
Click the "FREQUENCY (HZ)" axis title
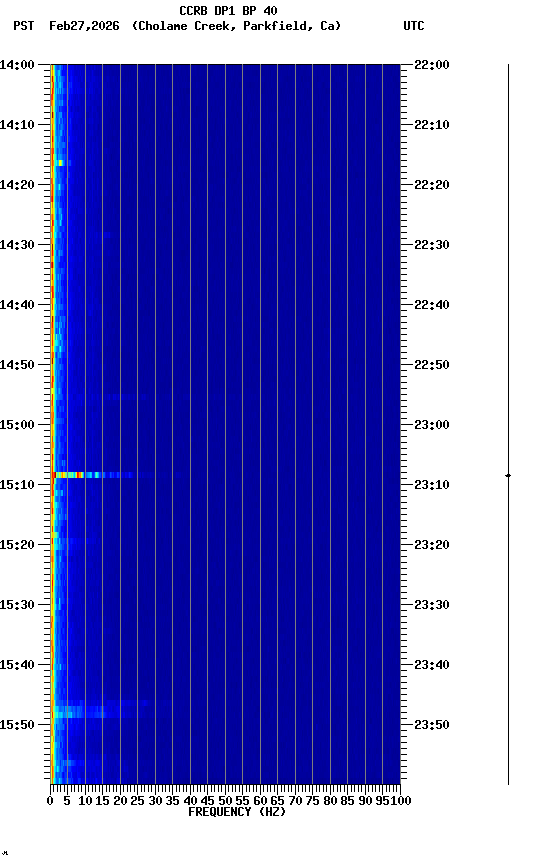click(237, 812)
